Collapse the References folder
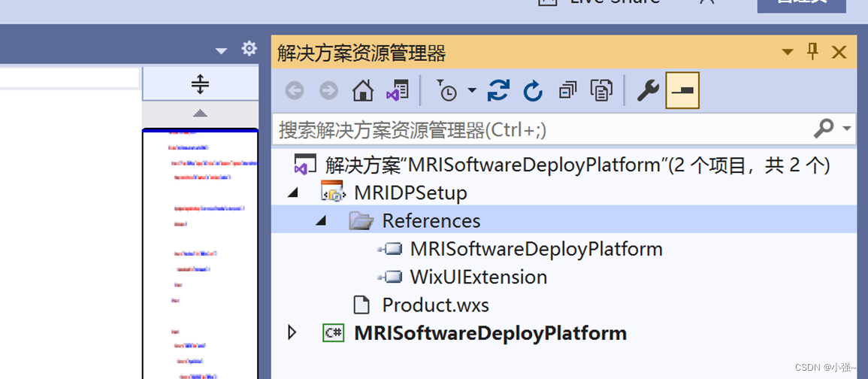The width and height of the screenshot is (868, 379). pyautogui.click(x=320, y=220)
